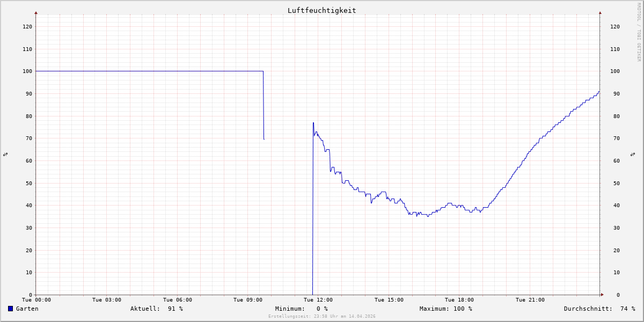Click the Minimum 0 % statistic

pyautogui.click(x=301, y=309)
